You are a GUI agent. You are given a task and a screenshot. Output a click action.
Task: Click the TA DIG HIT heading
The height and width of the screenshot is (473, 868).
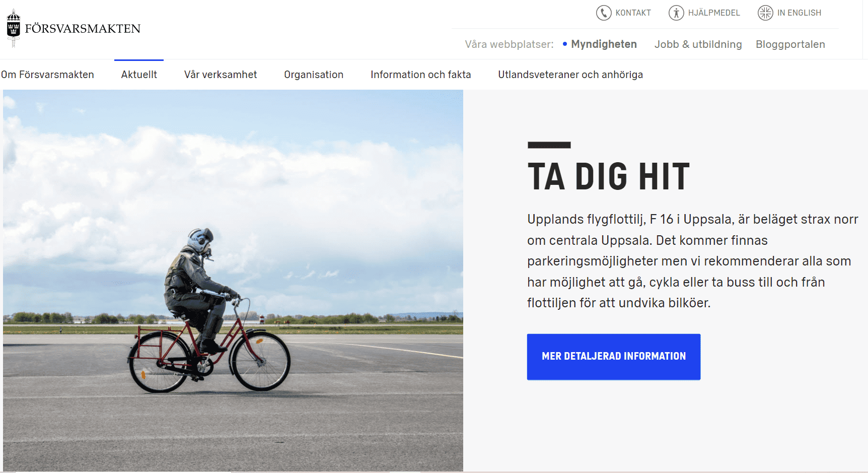[609, 177]
